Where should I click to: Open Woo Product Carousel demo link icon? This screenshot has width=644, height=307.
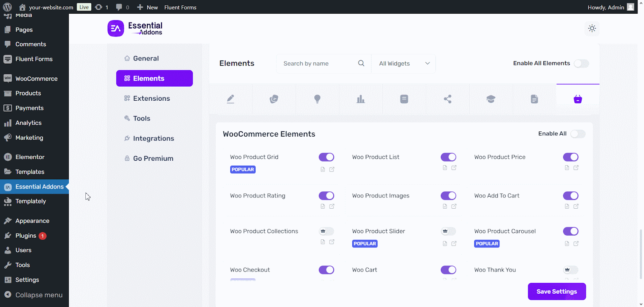[x=576, y=243]
